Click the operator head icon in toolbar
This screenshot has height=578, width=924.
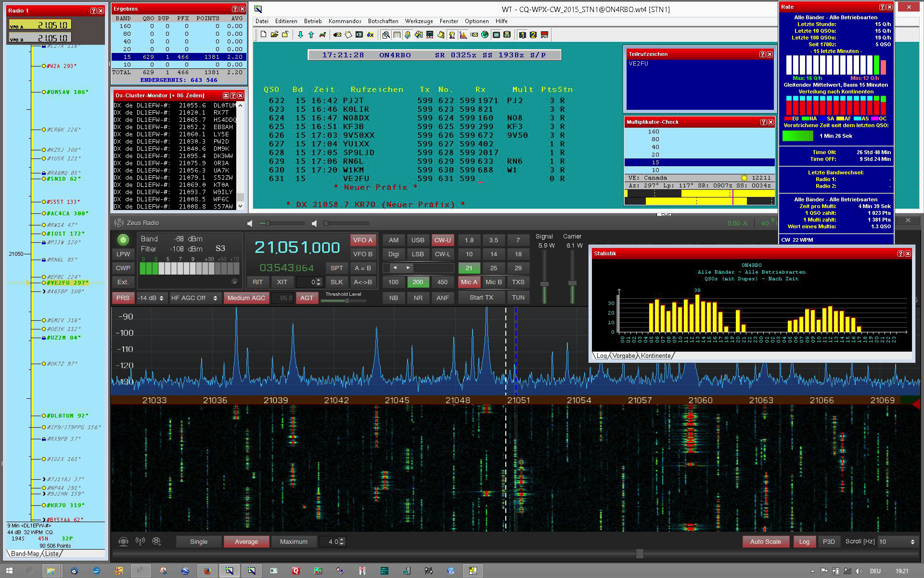452,35
